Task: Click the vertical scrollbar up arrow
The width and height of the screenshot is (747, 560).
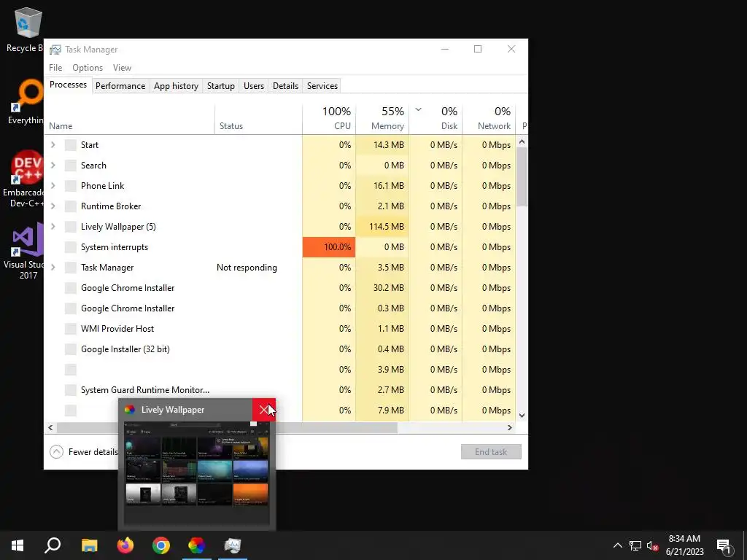Action: click(x=522, y=141)
